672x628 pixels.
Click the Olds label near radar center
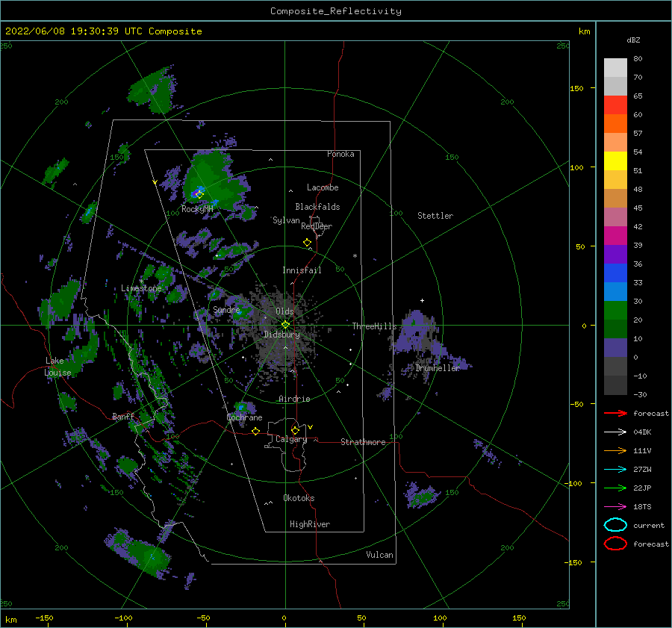(284, 311)
